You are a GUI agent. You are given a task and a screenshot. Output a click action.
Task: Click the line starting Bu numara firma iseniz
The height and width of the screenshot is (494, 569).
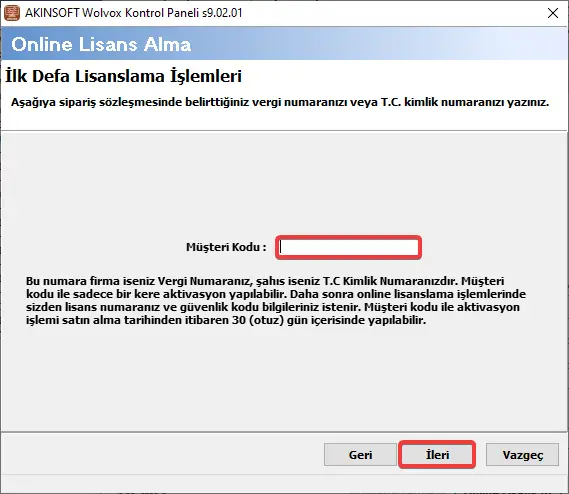click(x=265, y=281)
